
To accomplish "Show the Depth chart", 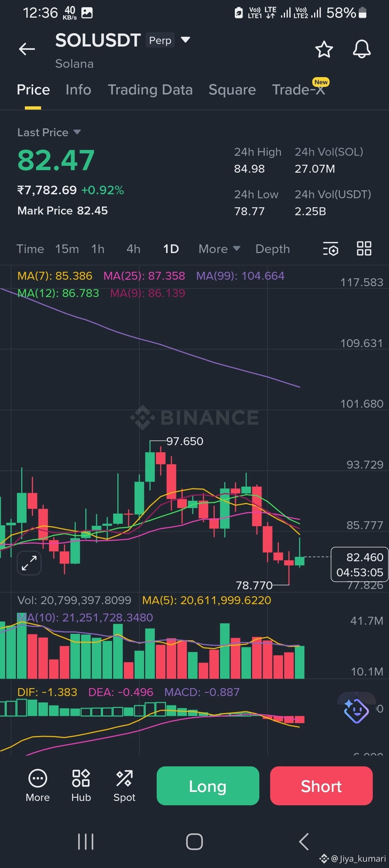I will coord(273,249).
